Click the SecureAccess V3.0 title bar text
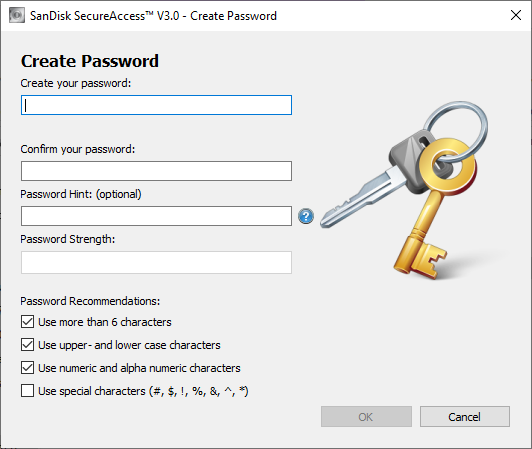Image resolution: width=532 pixels, height=449 pixels. 153,16
